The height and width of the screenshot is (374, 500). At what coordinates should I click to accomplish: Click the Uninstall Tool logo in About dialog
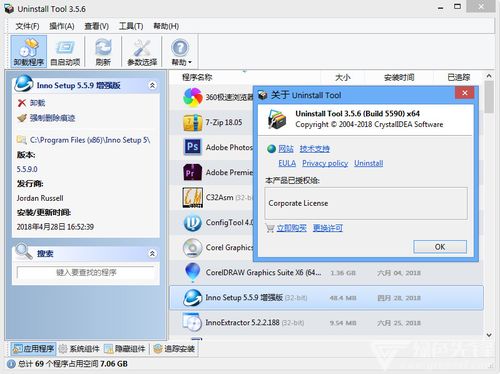277,119
